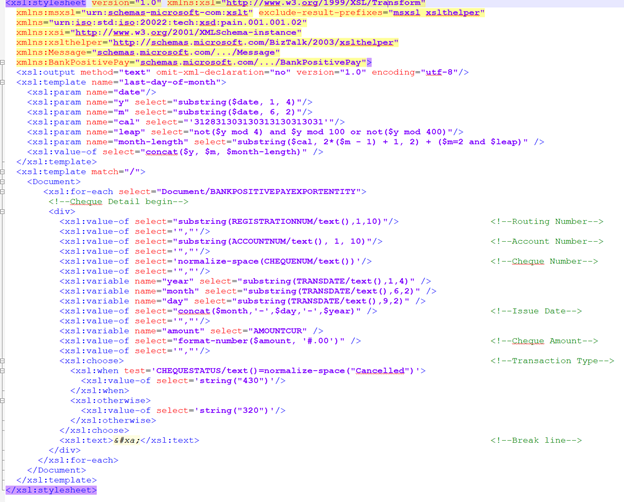Collapse the template match="/" fold marker

click(x=2, y=172)
